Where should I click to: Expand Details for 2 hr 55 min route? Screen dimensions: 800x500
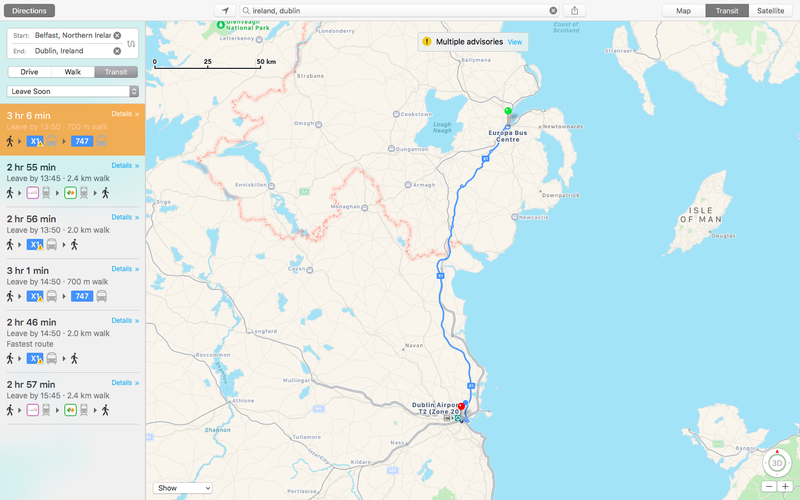click(125, 165)
